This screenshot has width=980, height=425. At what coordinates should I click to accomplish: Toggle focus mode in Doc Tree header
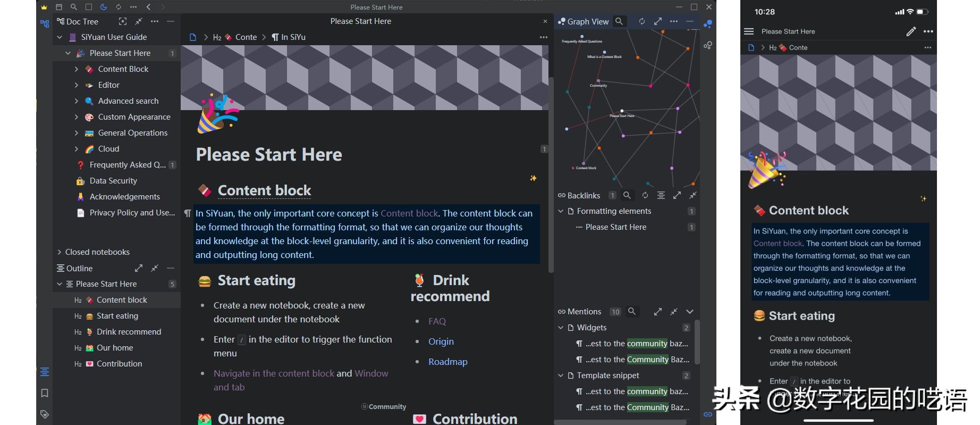coord(123,21)
